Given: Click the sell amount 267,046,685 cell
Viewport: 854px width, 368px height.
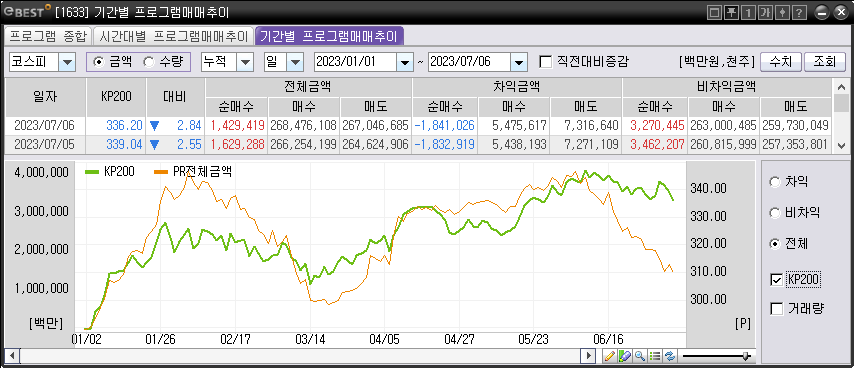Looking at the screenshot, I should 376,126.
